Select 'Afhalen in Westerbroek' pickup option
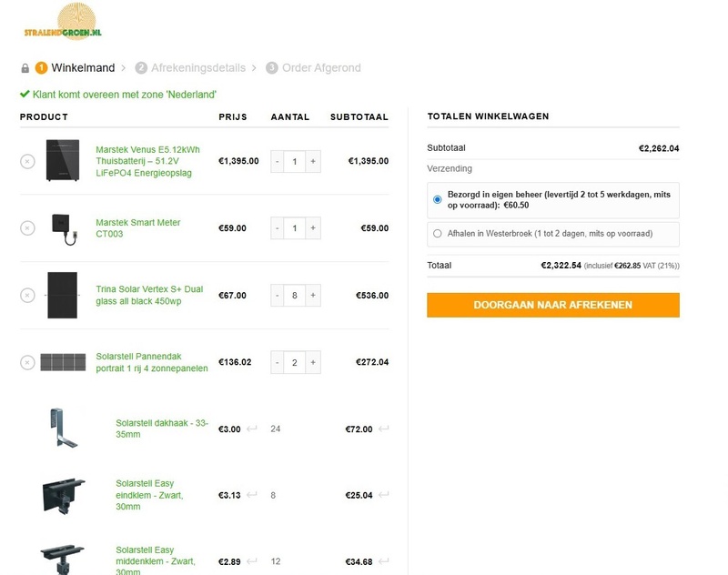728x575 pixels. (438, 234)
